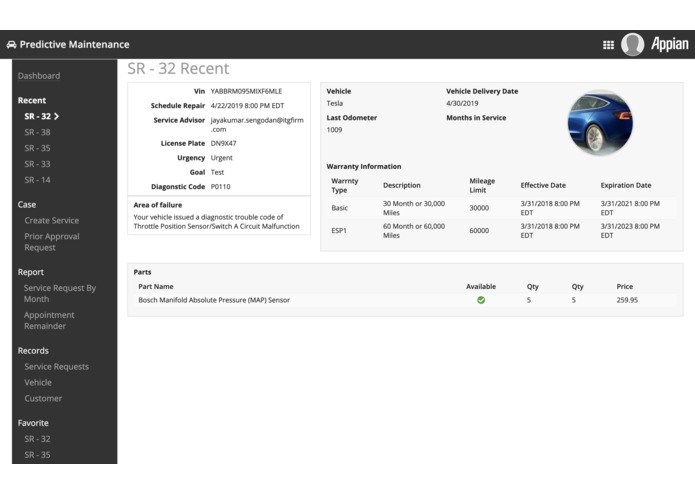Open Service Requests records
Viewport: 695px width, 494px height.
(57, 367)
